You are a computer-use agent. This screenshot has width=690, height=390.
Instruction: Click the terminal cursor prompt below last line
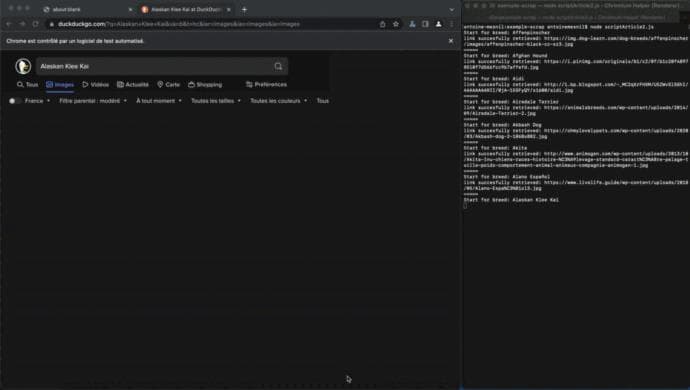click(x=465, y=206)
